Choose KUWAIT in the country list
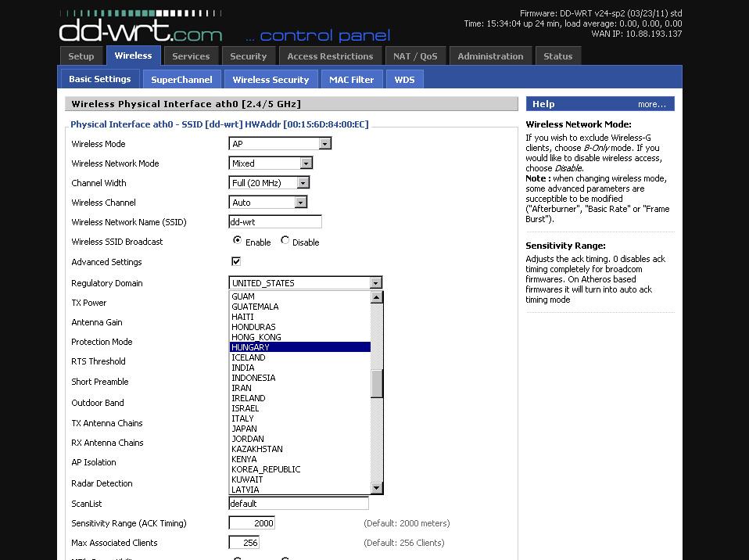The width and height of the screenshot is (749, 560). [x=300, y=479]
